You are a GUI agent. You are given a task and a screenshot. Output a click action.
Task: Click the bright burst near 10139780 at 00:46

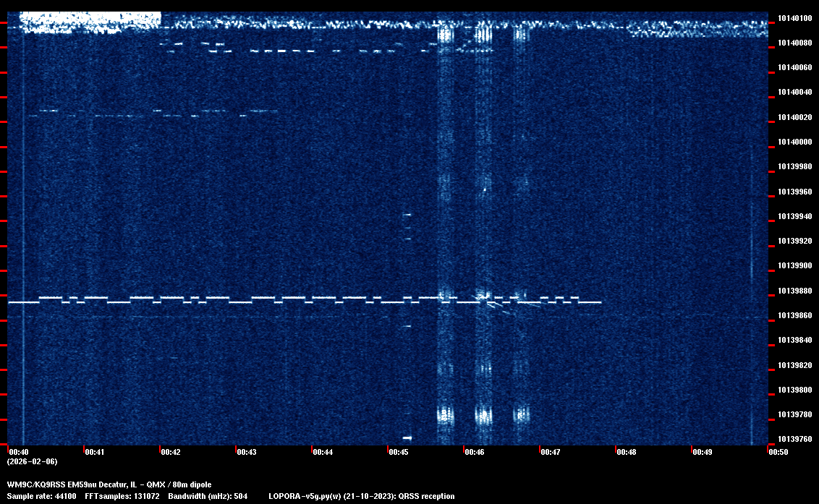click(x=484, y=416)
